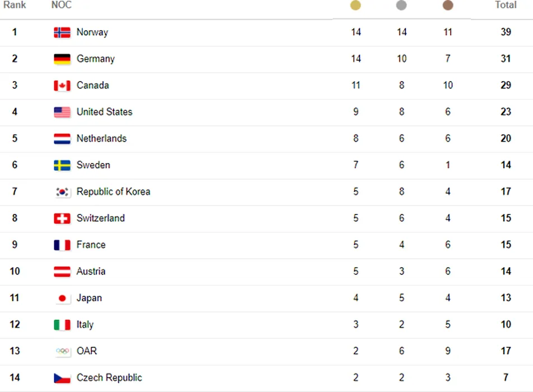Image resolution: width=533 pixels, height=392 pixels.
Task: Click the gold medal column header icon
Action: pos(356,5)
